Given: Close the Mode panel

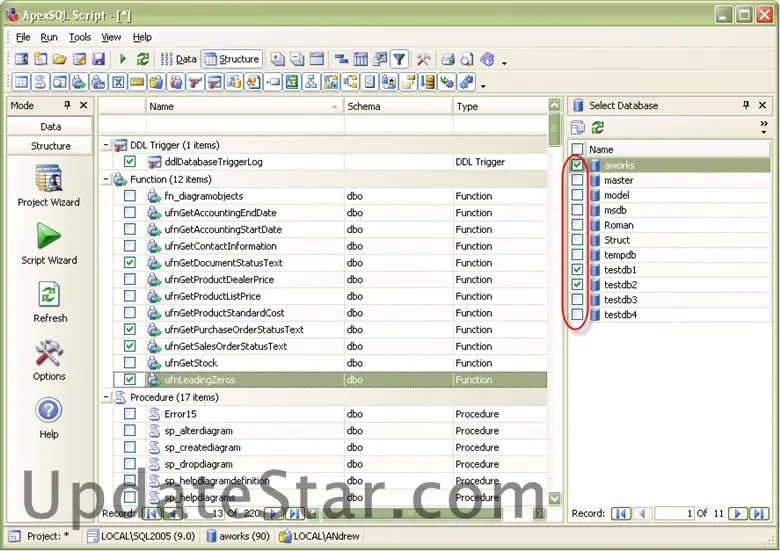Looking at the screenshot, I should pyautogui.click(x=84, y=105).
